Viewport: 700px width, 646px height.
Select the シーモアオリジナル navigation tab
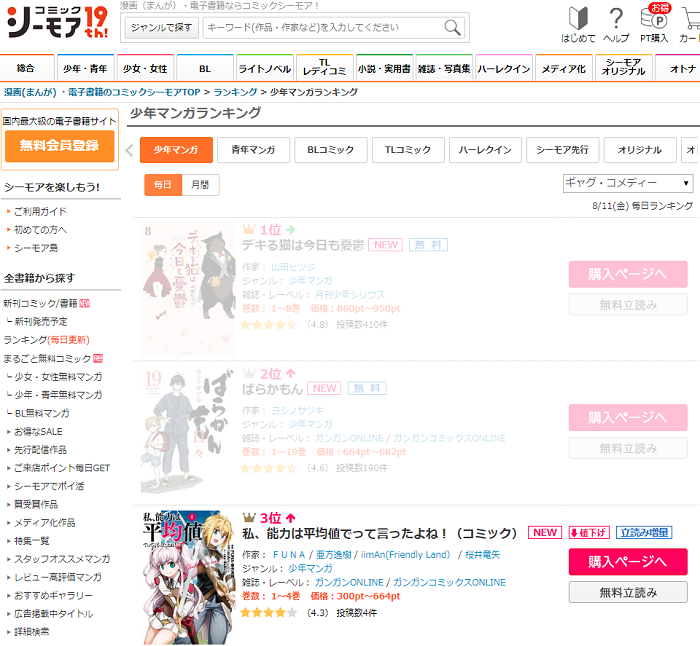coord(624,67)
